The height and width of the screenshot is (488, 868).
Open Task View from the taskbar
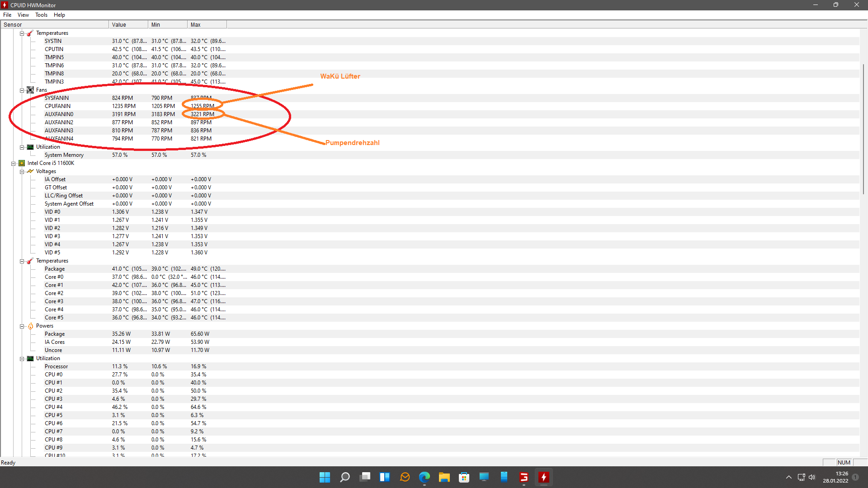(x=365, y=477)
